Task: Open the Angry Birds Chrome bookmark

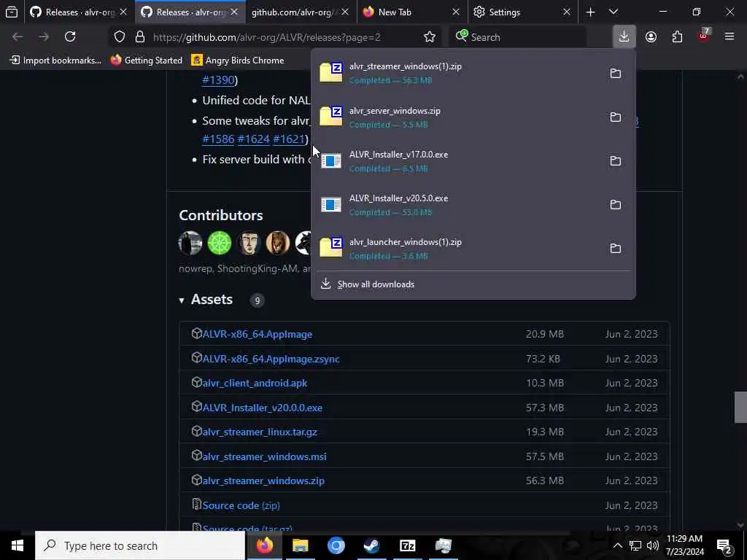Action: pos(238,60)
